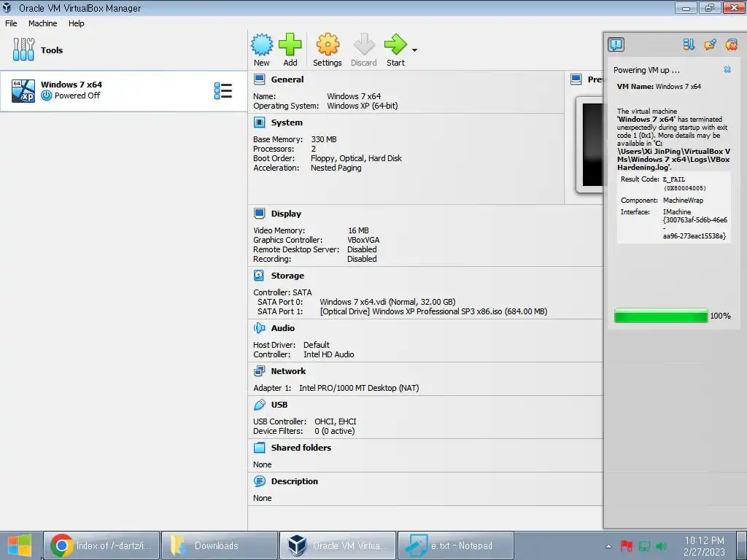This screenshot has width=747, height=560.
Task: Click the network tray icon
Action: pos(644,546)
